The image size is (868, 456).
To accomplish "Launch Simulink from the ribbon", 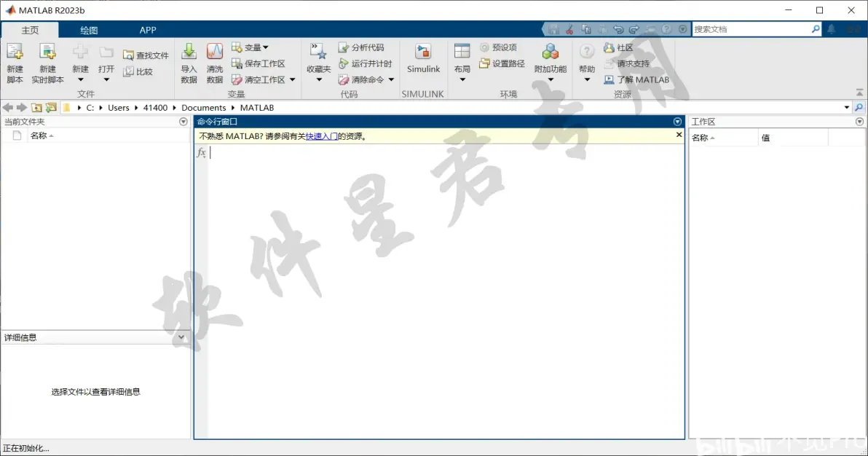I will coord(424,59).
